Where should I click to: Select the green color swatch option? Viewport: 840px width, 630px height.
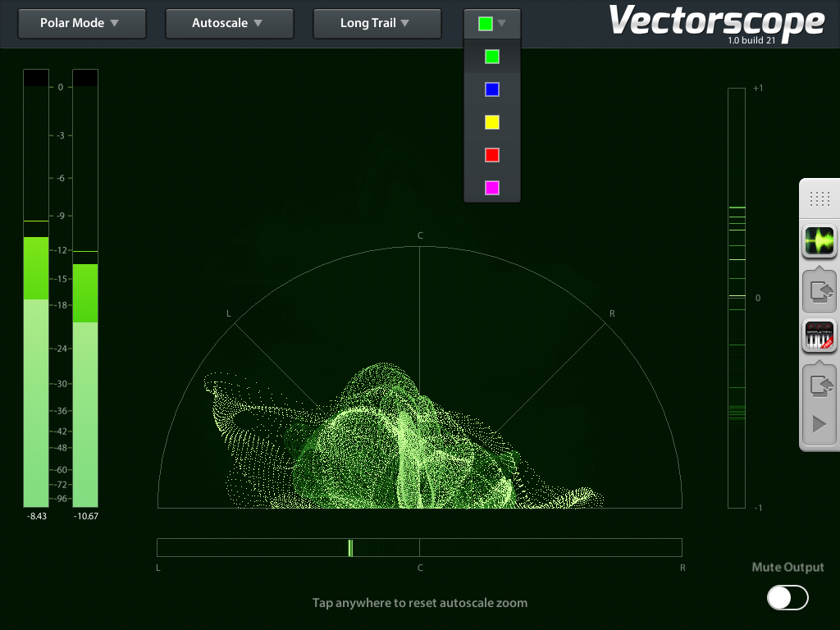[492, 57]
